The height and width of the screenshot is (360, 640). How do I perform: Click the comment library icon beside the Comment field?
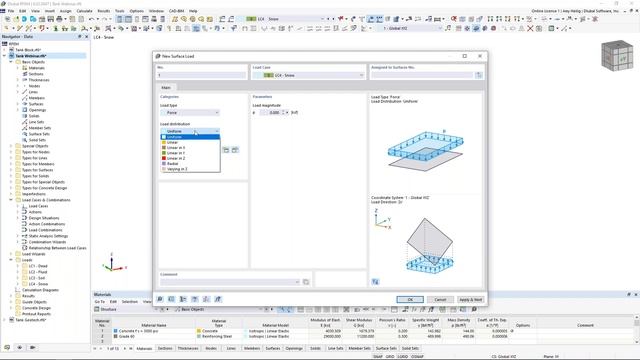tap(306, 282)
